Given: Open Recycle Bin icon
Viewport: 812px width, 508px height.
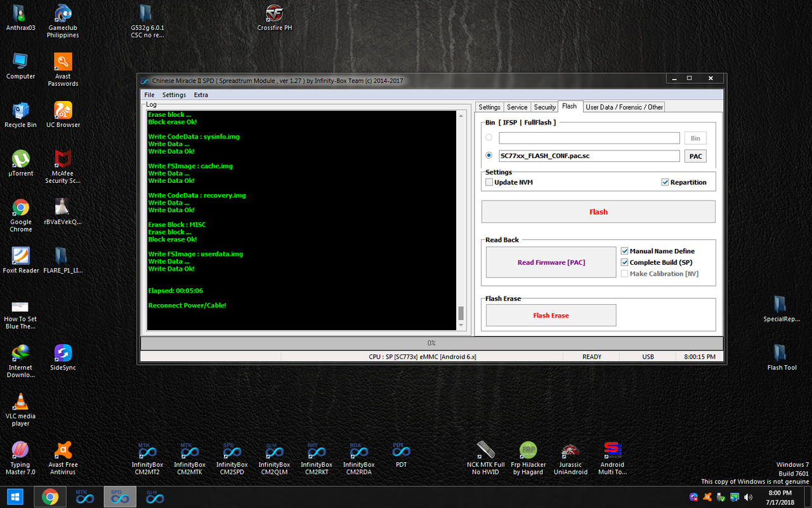Looking at the screenshot, I should pyautogui.click(x=20, y=115).
